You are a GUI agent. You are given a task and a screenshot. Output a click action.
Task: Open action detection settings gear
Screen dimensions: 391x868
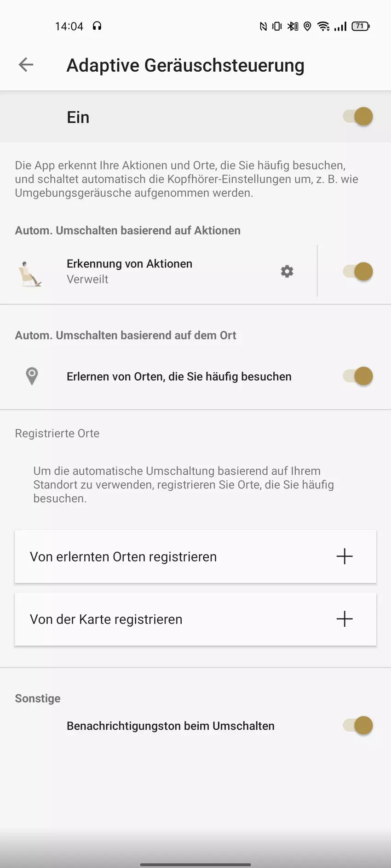(287, 271)
